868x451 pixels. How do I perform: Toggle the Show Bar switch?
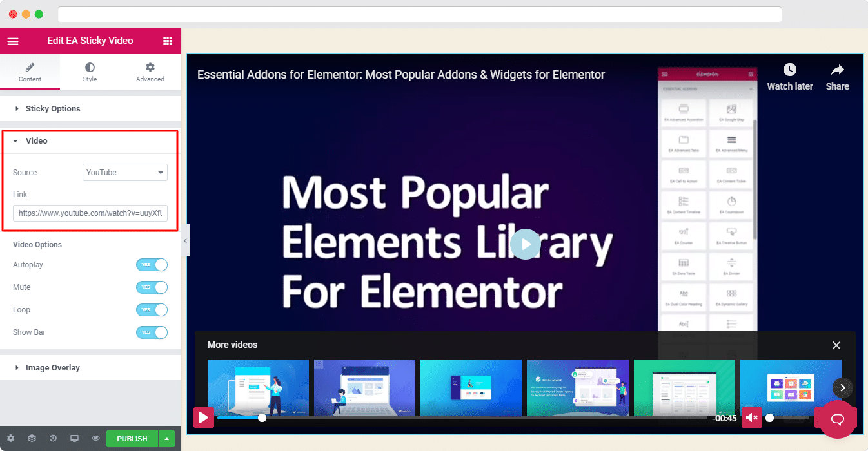[x=152, y=332]
